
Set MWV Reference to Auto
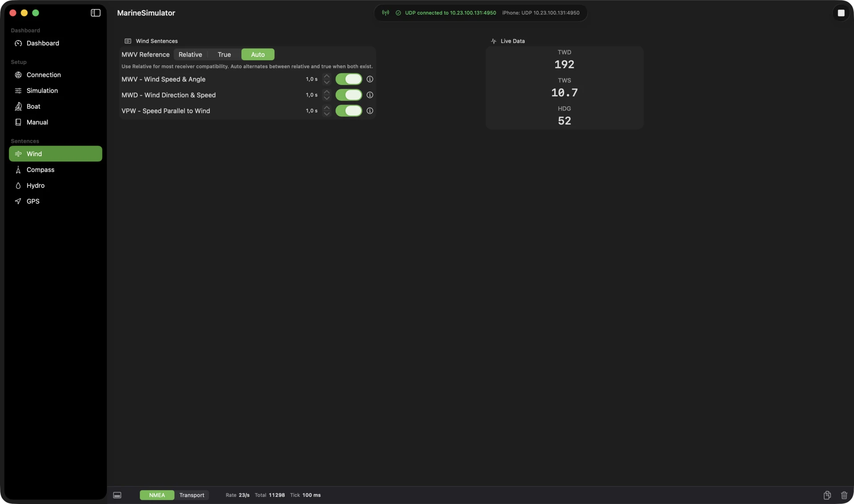coord(258,54)
